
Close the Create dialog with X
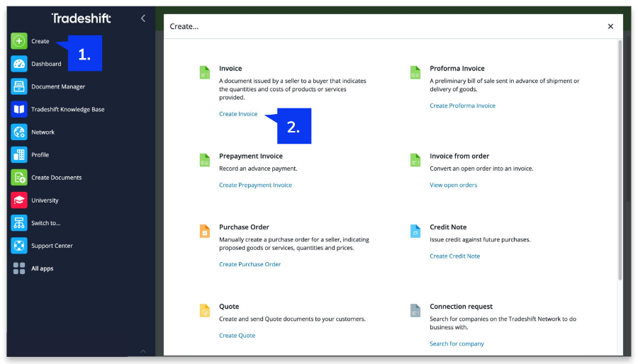coord(610,26)
